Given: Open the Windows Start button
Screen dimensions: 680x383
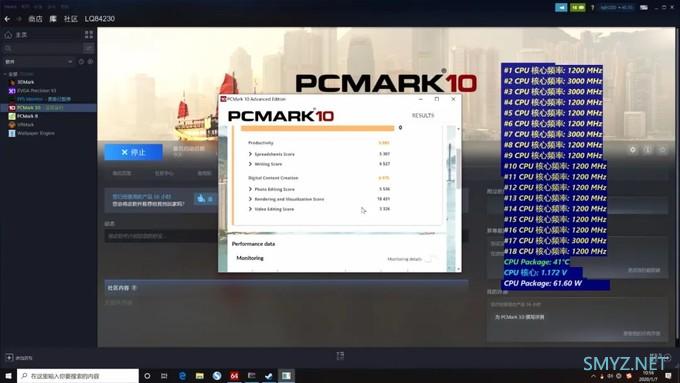Looking at the screenshot, I should tap(8, 376).
